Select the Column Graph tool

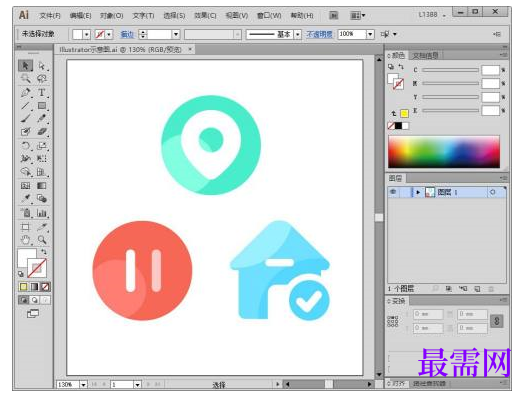pyautogui.click(x=42, y=213)
